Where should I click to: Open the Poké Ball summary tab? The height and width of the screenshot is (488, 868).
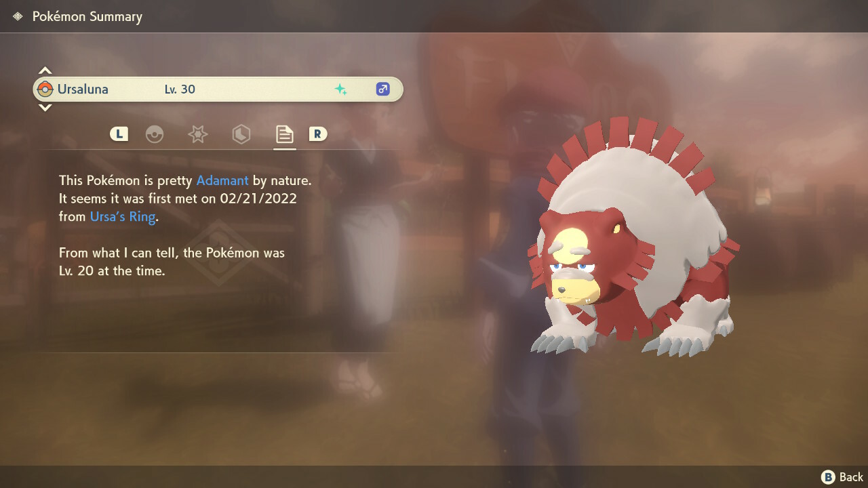point(155,134)
